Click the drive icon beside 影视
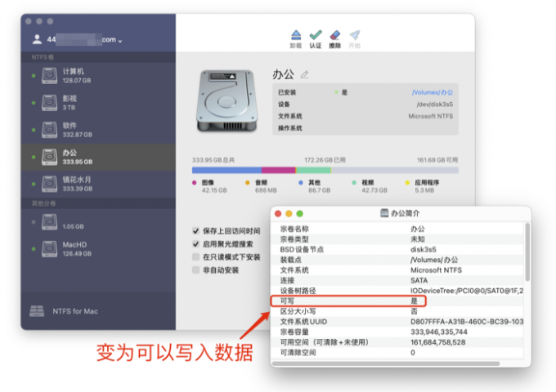556x392 pixels. 49,103
